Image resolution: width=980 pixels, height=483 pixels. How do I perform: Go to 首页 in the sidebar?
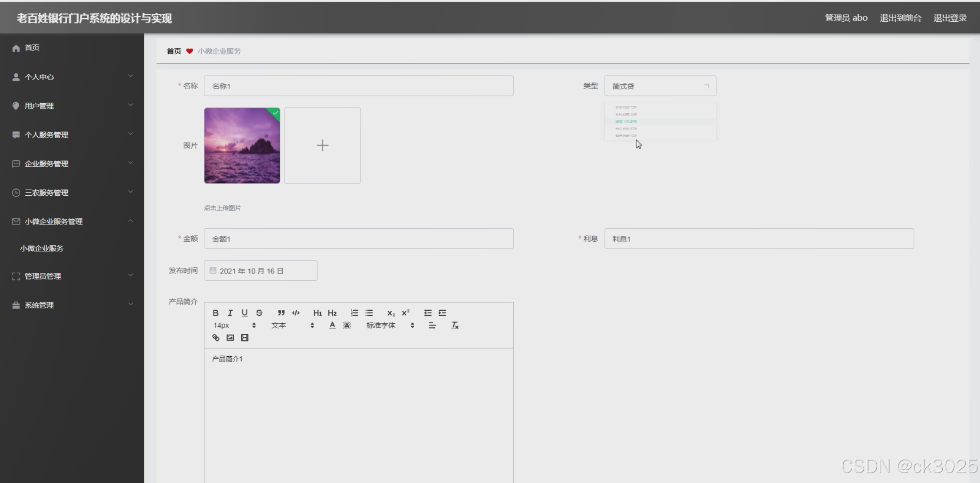point(32,48)
